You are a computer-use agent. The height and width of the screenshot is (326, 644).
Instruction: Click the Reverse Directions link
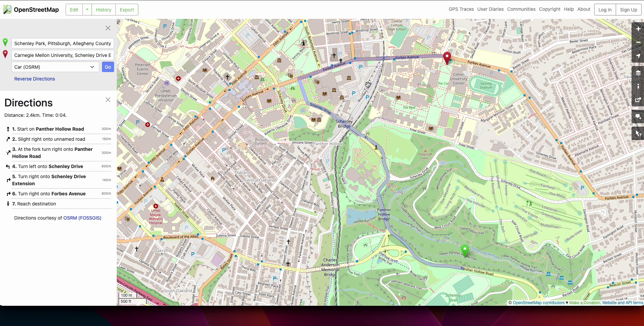point(35,79)
